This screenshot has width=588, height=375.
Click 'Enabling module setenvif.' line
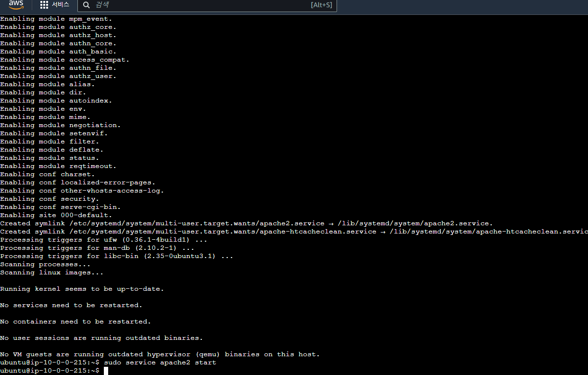(54, 133)
